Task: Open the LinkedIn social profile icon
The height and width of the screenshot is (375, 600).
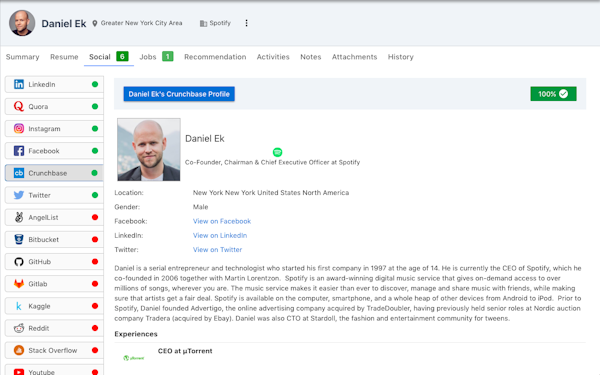Action: (19, 84)
